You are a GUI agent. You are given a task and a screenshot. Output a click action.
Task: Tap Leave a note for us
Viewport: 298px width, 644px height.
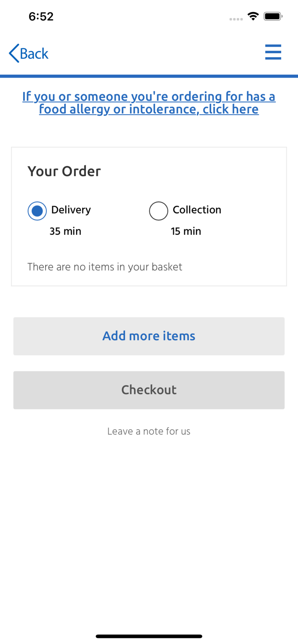point(149,431)
